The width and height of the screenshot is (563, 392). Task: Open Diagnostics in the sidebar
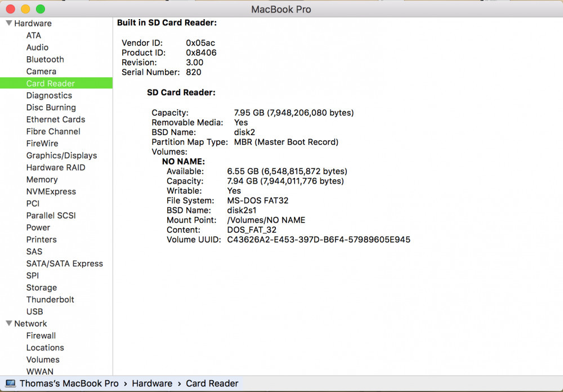point(49,96)
